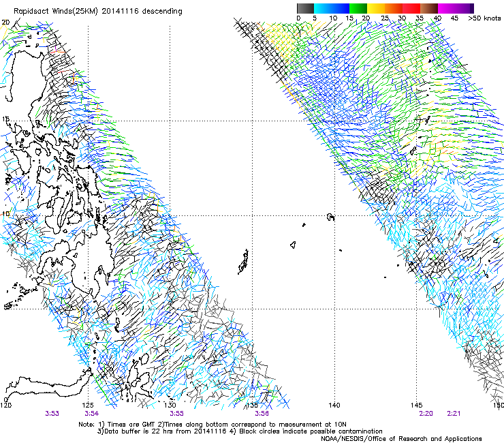Click the orange 25–30 knots legend swatch
The image size is (504, 443).
(394, 8)
